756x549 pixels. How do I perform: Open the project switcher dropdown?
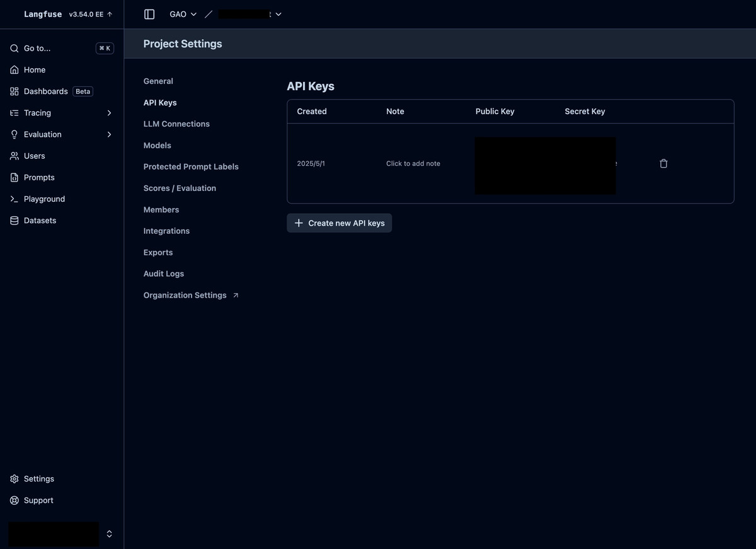click(278, 14)
